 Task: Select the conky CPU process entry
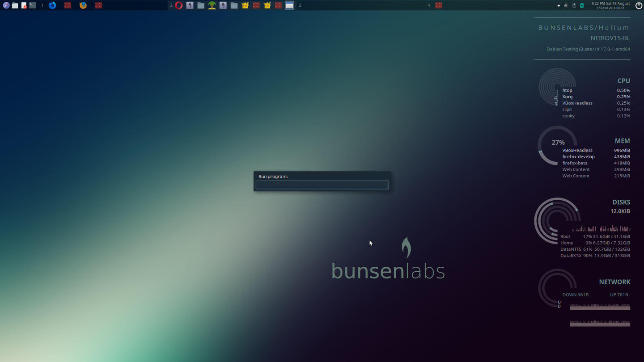coord(596,116)
